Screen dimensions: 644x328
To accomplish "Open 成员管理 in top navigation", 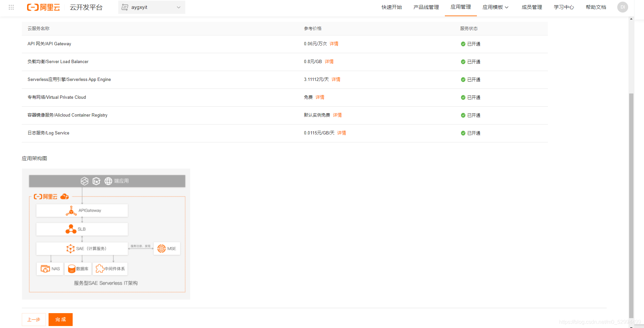I will (532, 7).
